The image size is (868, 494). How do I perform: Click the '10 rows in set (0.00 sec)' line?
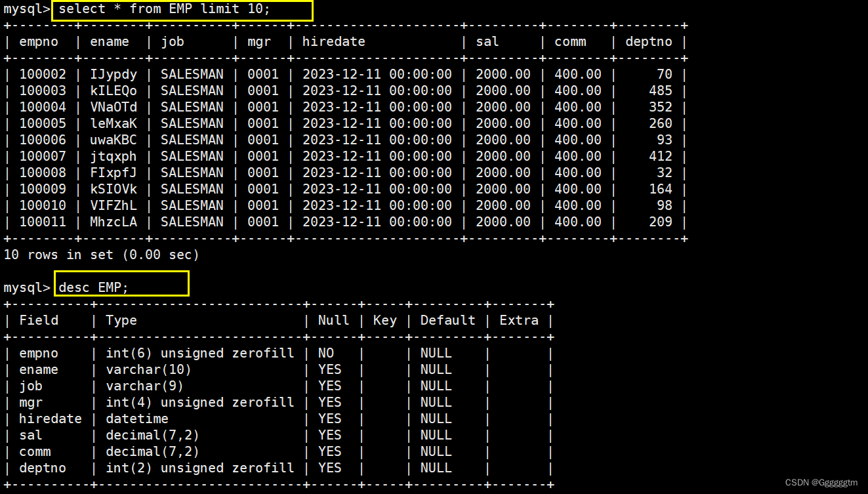pos(101,255)
